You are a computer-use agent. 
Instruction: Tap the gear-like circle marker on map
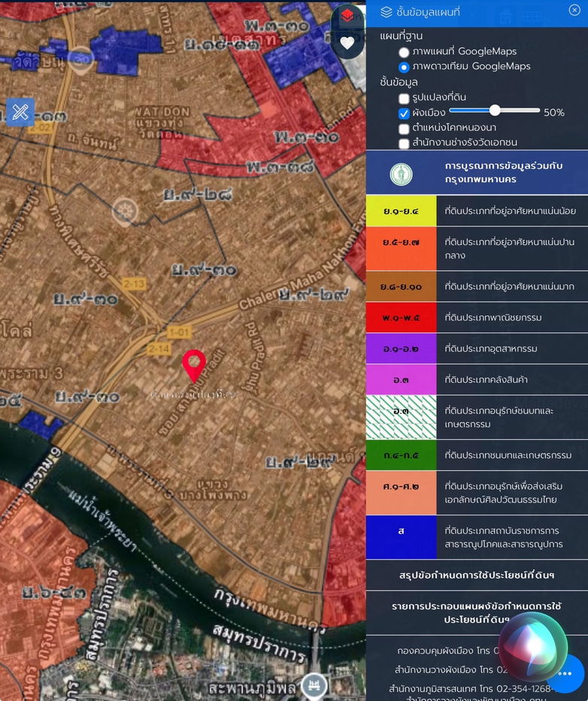125,211
